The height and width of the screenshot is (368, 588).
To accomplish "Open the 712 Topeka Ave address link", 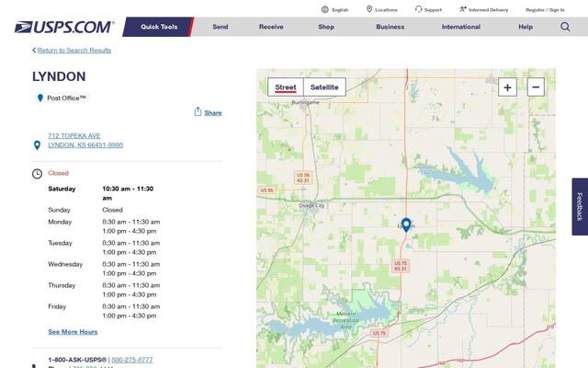I will tap(74, 135).
